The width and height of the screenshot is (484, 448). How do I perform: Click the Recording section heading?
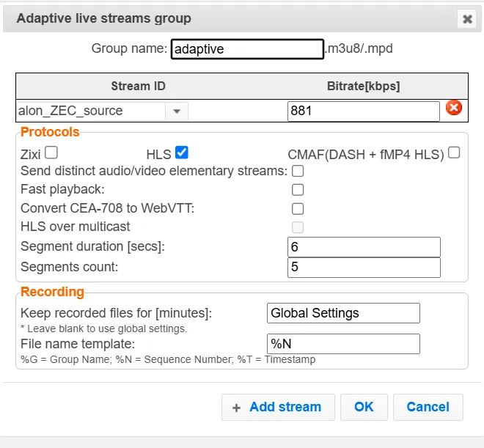52,292
